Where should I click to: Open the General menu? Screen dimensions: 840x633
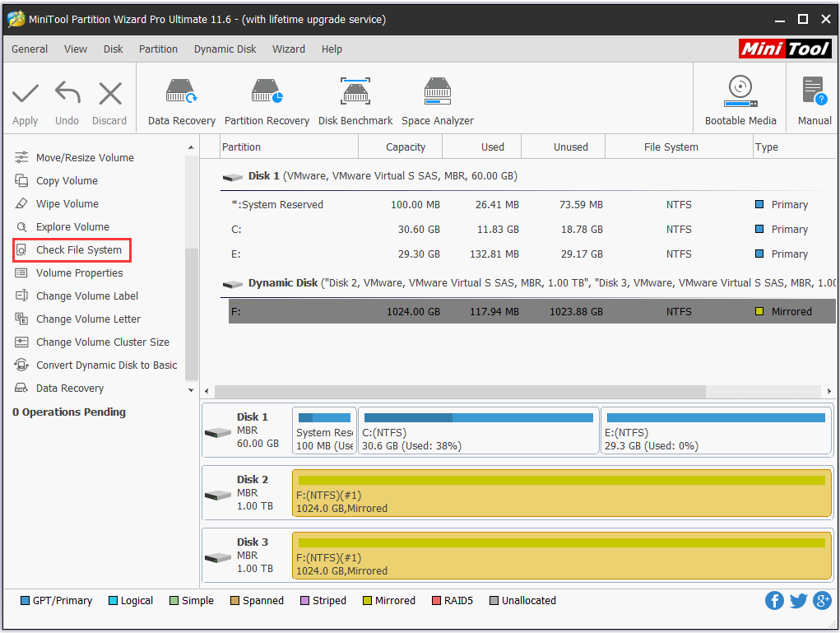[x=30, y=49]
